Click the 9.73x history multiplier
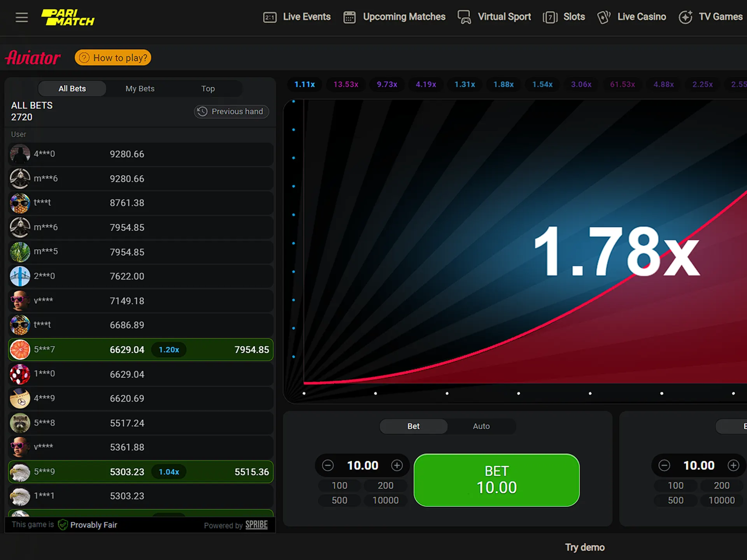Screen dimensions: 747x560 click(x=387, y=84)
